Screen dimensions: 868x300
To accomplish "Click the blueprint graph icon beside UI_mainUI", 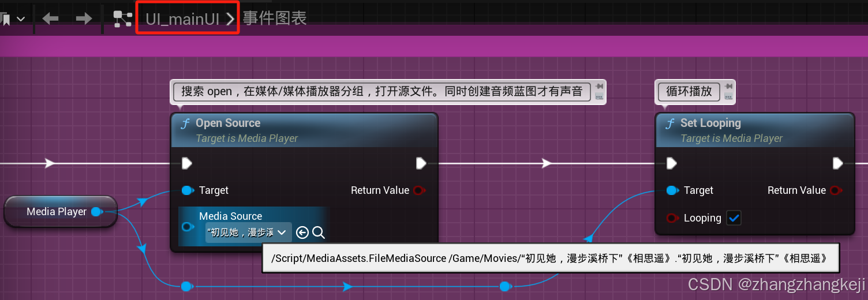I will [x=122, y=19].
